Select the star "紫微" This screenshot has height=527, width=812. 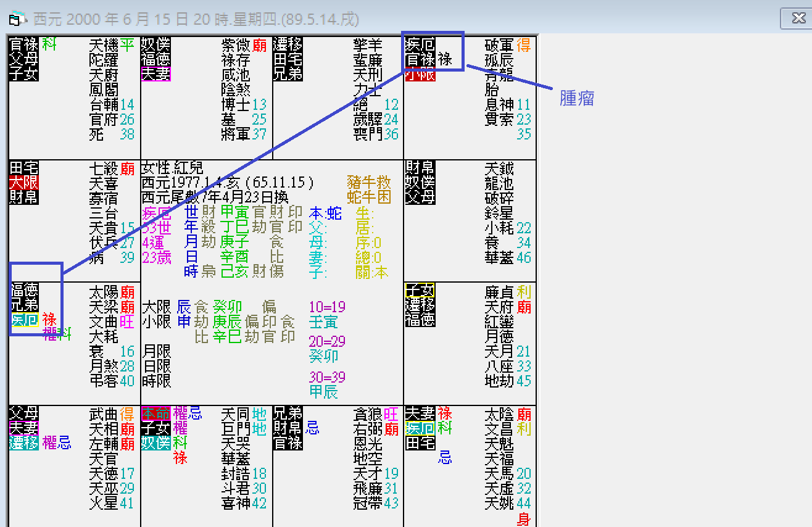pos(236,45)
